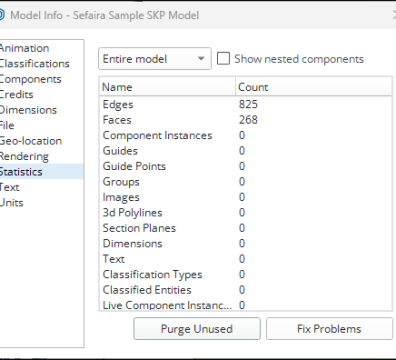Select the Live Component Instanc... row
Image resolution: width=396 pixels, height=360 pixels.
point(245,305)
